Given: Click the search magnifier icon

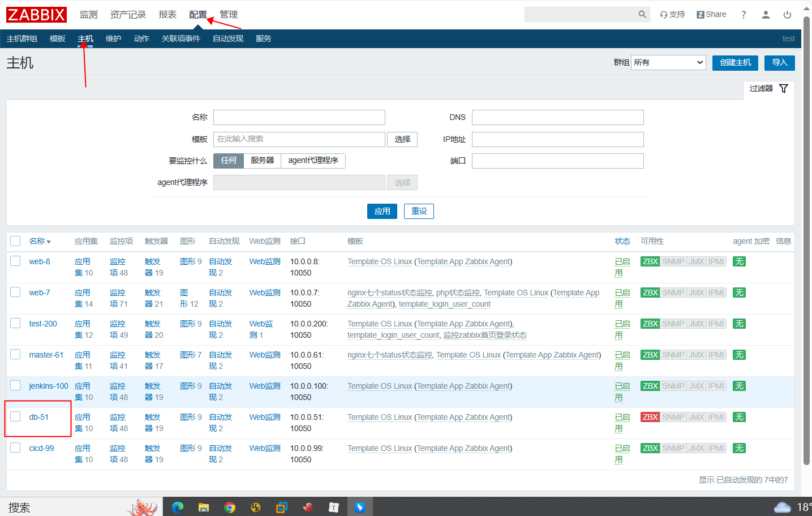Looking at the screenshot, I should (x=642, y=15).
